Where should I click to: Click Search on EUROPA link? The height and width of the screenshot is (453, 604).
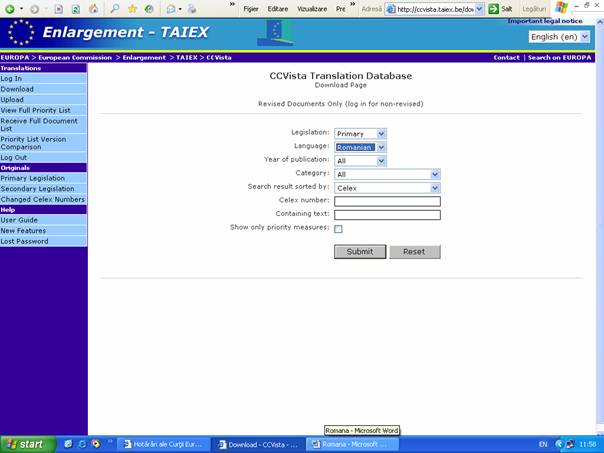click(x=559, y=57)
